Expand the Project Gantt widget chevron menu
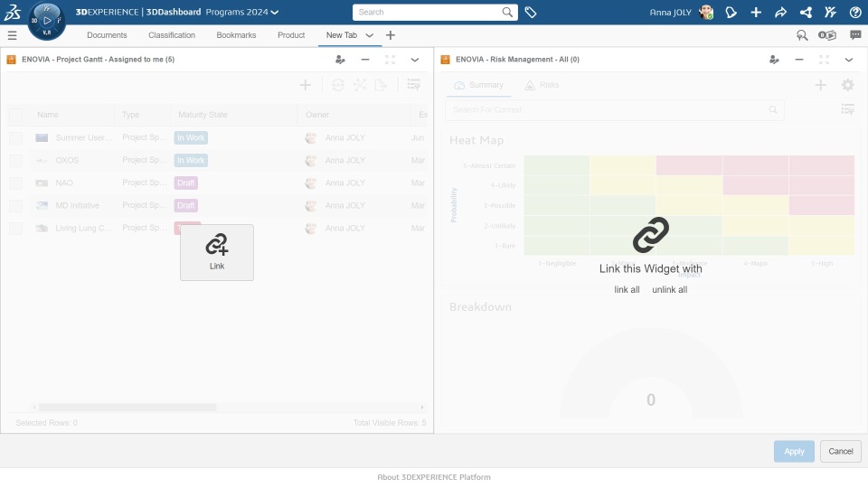This screenshot has width=868, height=488. pyautogui.click(x=415, y=60)
